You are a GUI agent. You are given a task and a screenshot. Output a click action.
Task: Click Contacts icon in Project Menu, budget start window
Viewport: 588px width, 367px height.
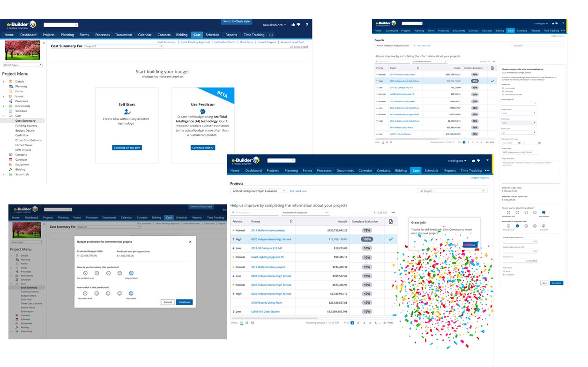pos(11,155)
